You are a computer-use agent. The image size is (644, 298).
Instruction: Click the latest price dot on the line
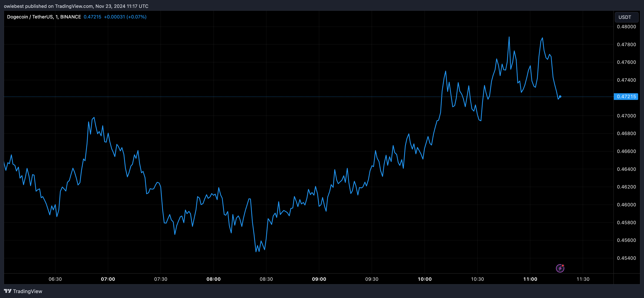560,96
